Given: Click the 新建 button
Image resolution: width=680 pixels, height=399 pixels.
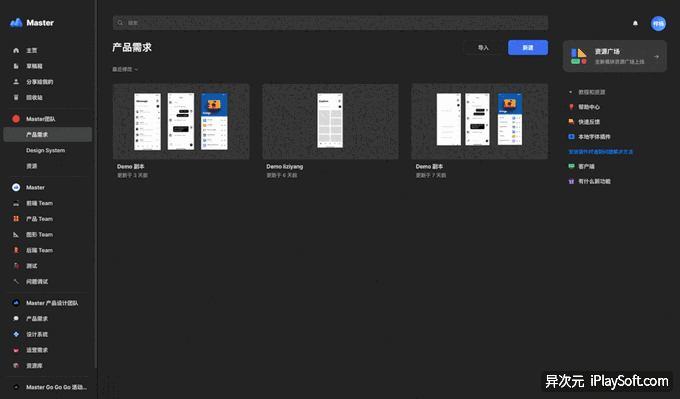Looking at the screenshot, I should (x=528, y=47).
